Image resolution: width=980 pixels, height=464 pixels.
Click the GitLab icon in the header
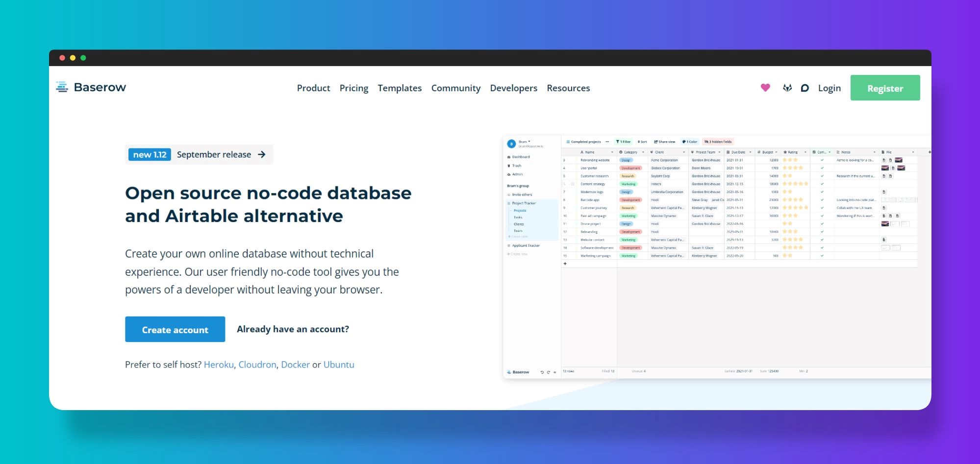(787, 88)
